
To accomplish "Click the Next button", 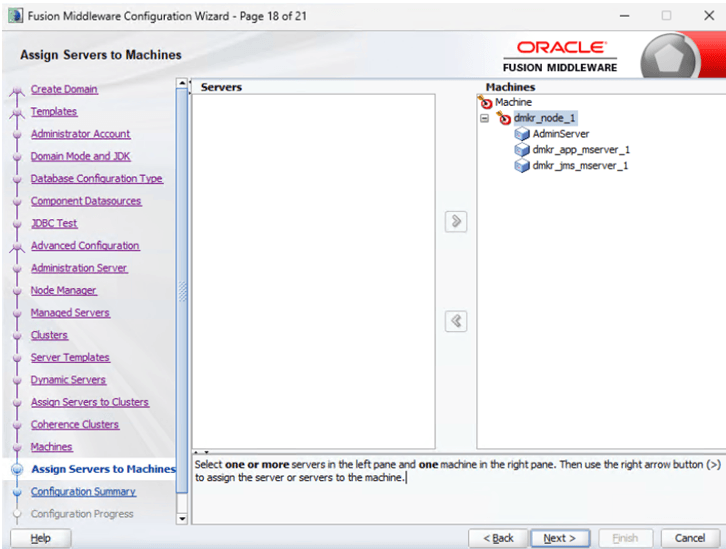I will tap(560, 538).
